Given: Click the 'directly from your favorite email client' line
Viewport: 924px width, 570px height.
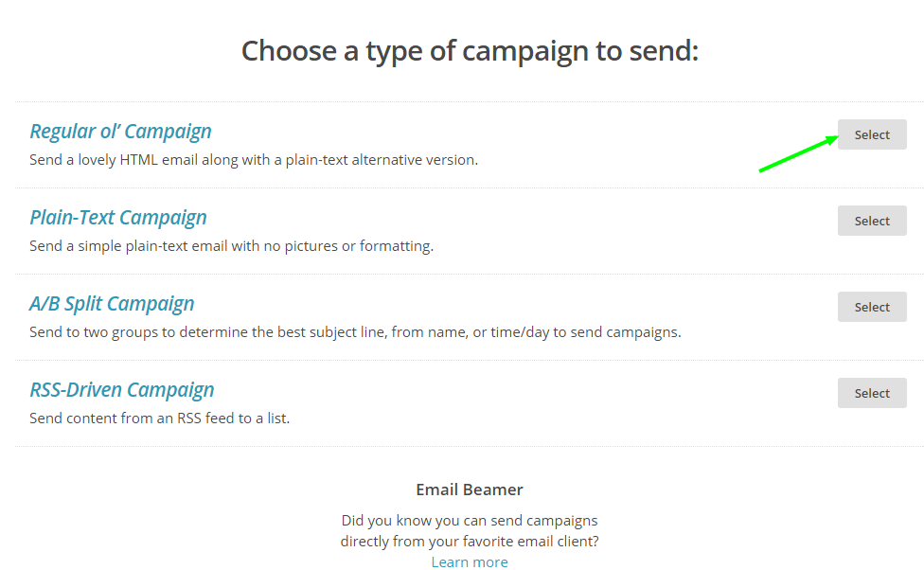Looking at the screenshot, I should tap(470, 541).
